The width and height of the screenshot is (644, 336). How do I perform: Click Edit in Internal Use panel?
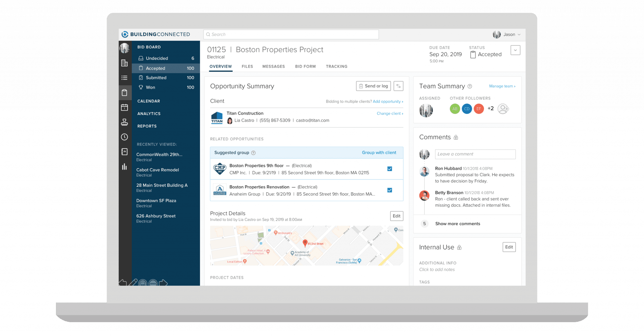[x=509, y=247]
